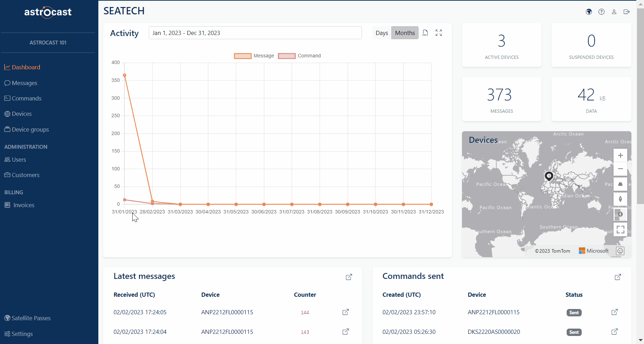Viewport: 644px width, 344px height.
Task: Open Commands sent in full view
Action: coord(618,277)
